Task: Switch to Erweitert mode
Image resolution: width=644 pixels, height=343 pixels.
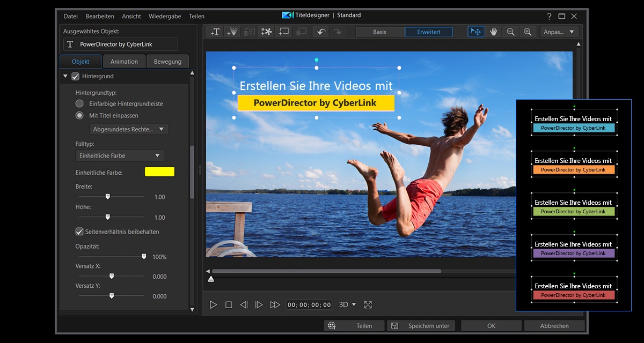Action: (429, 32)
